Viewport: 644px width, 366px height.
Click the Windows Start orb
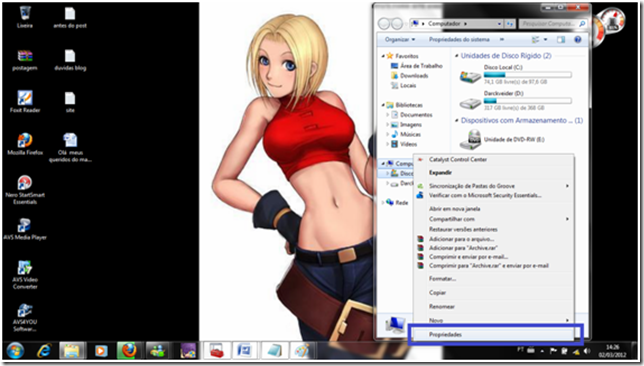15,351
